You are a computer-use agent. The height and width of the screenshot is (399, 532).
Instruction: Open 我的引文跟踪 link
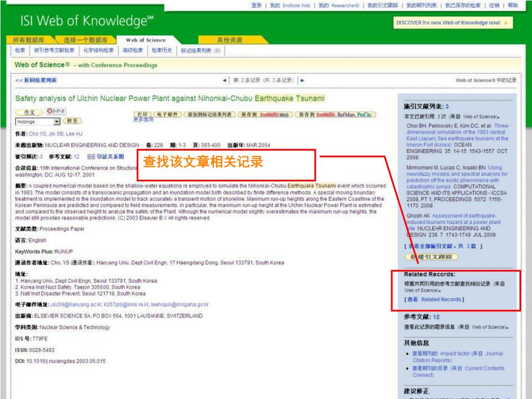383,5
